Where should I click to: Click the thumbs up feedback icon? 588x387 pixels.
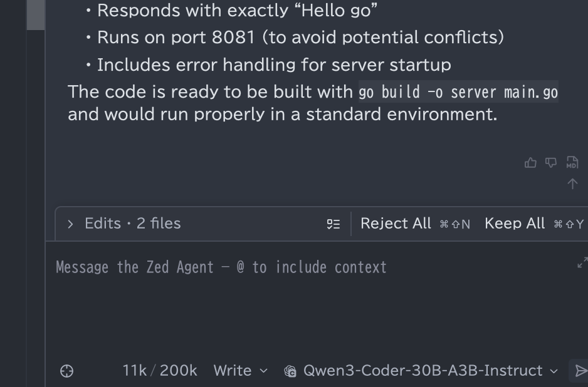pos(530,163)
